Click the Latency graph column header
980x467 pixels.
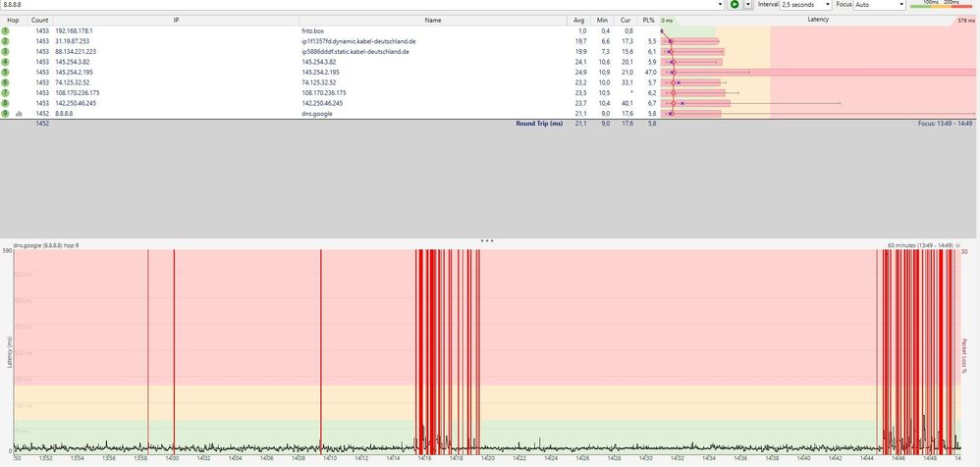pos(818,20)
